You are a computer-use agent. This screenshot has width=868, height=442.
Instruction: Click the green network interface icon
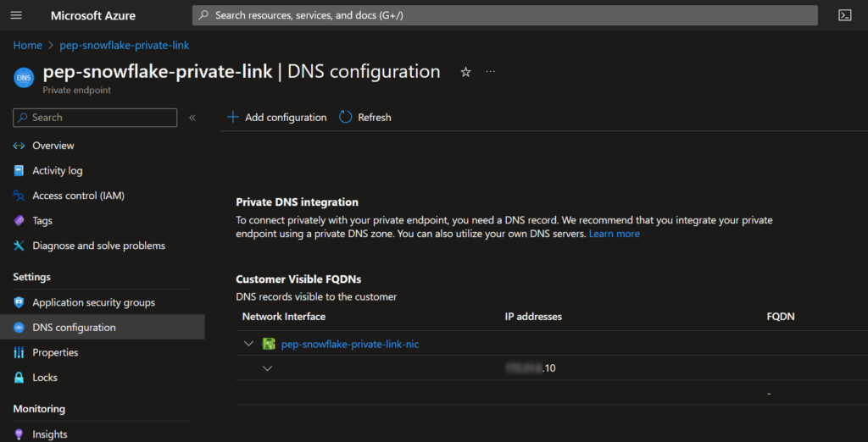[x=269, y=344]
